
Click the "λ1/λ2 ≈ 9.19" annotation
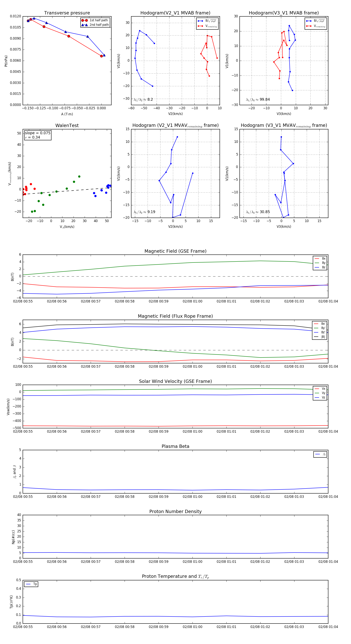(x=144, y=212)
